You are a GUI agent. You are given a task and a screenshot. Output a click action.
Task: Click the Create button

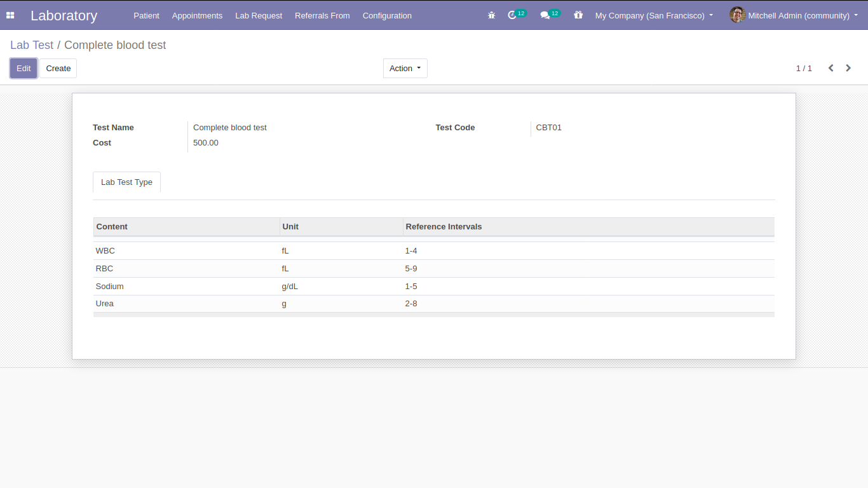tap(58, 68)
